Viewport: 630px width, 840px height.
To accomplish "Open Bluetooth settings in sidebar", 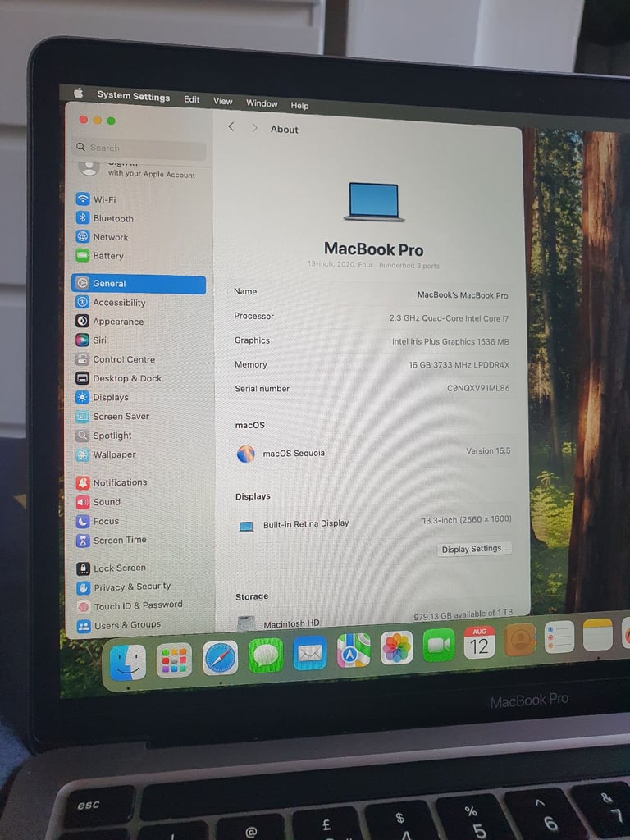I will coord(105,218).
